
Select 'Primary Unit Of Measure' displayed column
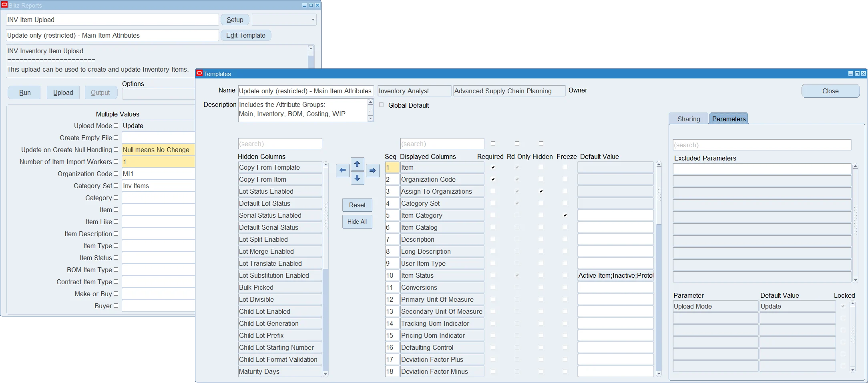click(x=442, y=299)
